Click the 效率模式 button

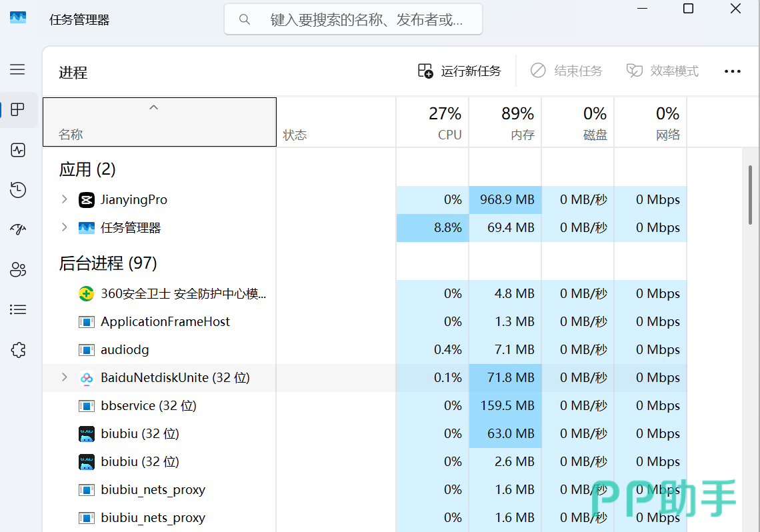point(662,71)
